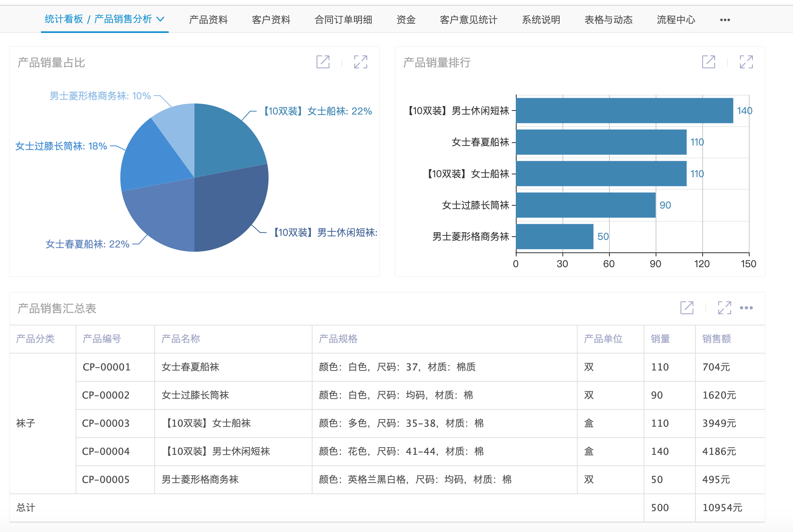Click product name 男士菱形格商务袜 in table
Image resolution: width=793 pixels, height=532 pixels.
point(200,479)
